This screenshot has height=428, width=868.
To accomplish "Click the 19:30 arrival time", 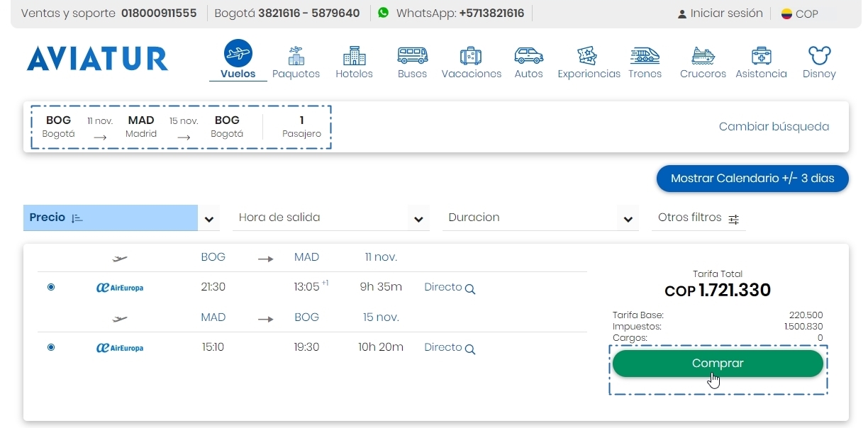I will pos(306,347).
